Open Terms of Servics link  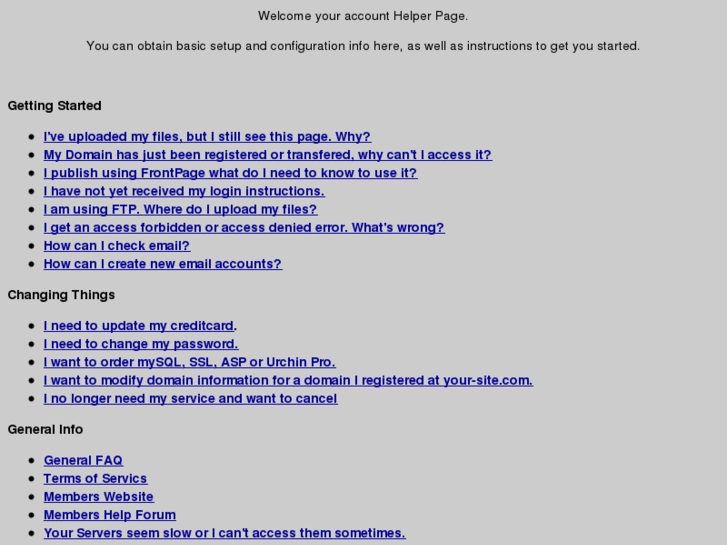point(95,479)
